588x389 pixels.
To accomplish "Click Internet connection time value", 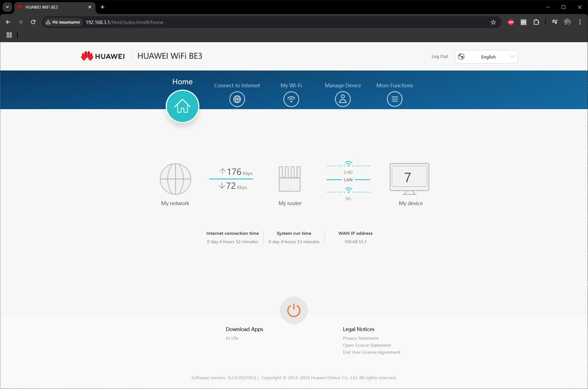I will 232,242.
